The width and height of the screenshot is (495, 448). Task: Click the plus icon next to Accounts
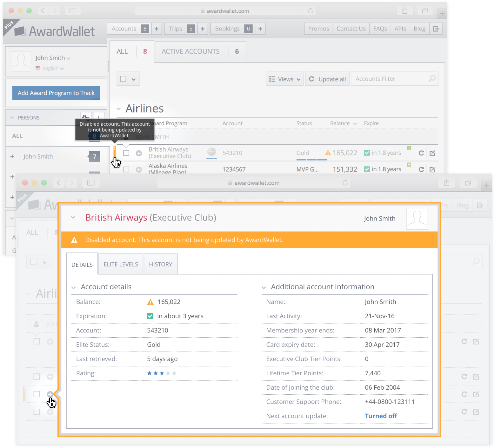coord(157,29)
